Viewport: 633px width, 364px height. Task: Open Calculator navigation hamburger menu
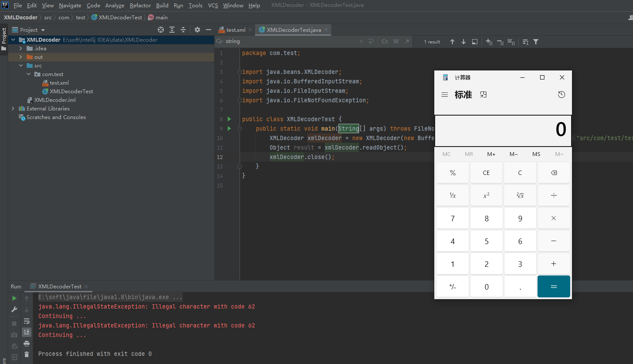(445, 95)
